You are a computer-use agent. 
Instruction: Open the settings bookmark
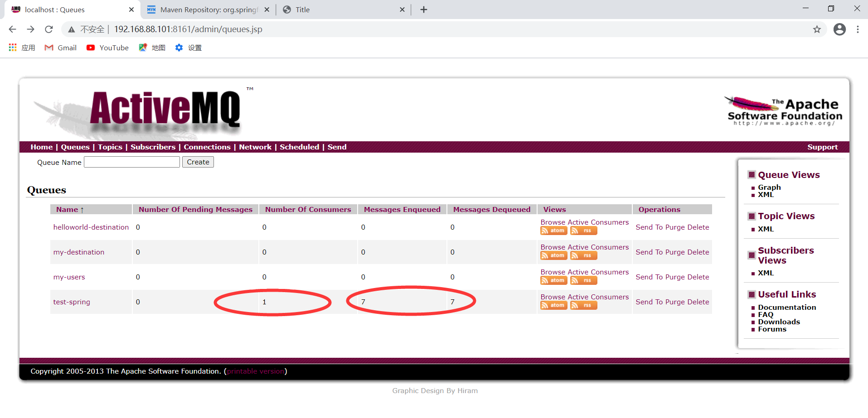(189, 48)
